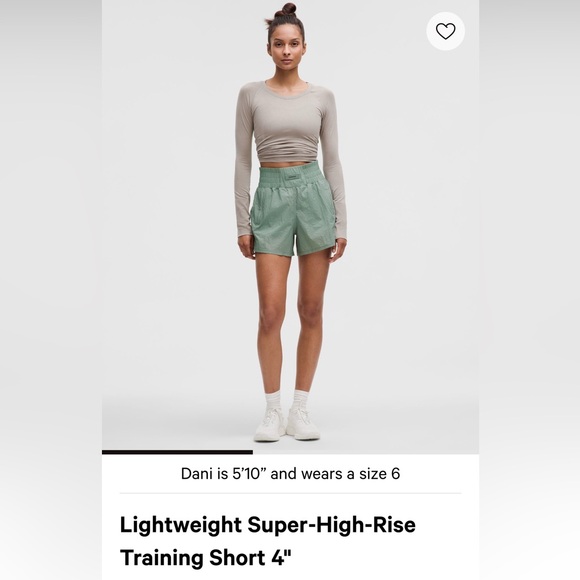Click the model's hair bun

click(286, 10)
